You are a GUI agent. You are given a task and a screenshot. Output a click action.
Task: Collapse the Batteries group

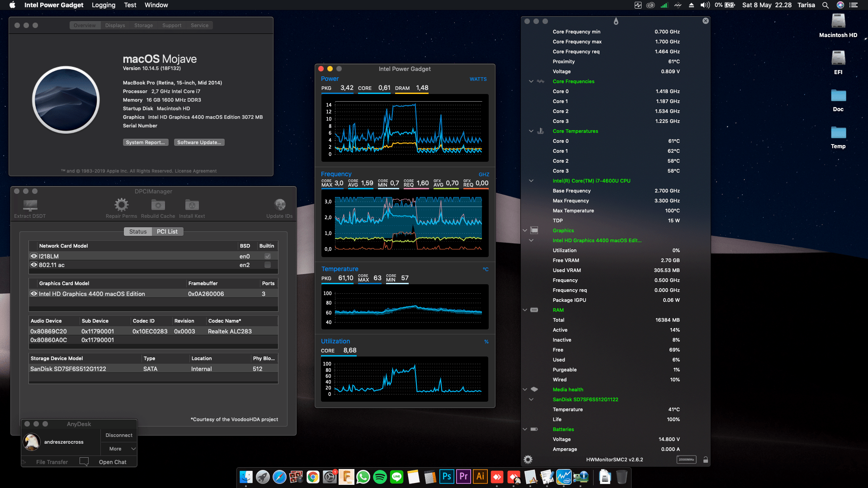point(525,429)
